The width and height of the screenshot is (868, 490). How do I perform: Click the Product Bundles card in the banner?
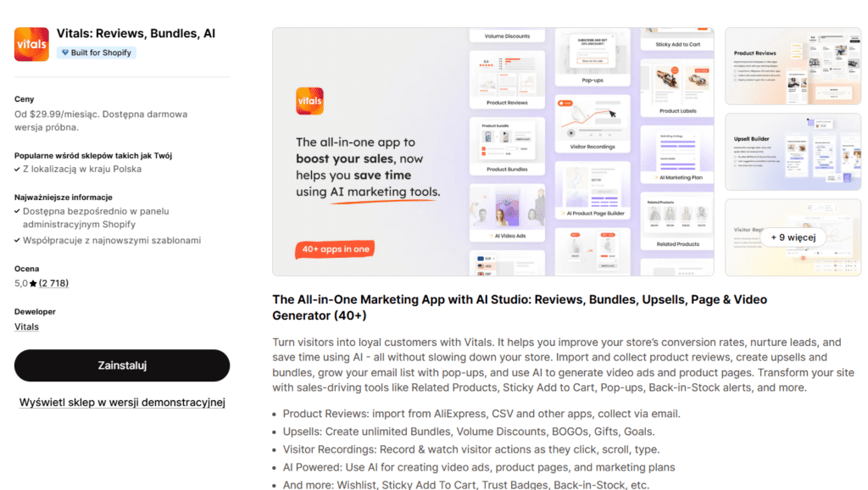tap(507, 146)
